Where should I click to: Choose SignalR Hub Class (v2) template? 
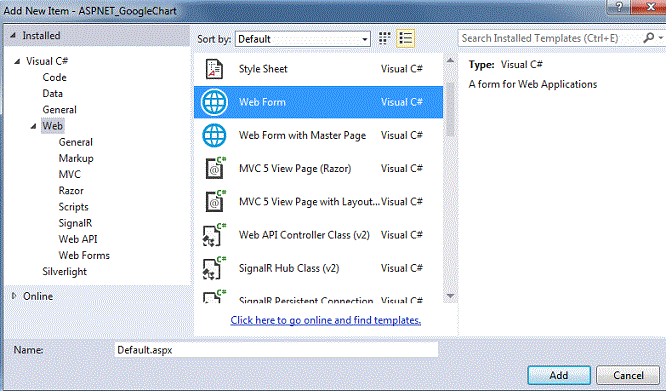click(318, 268)
